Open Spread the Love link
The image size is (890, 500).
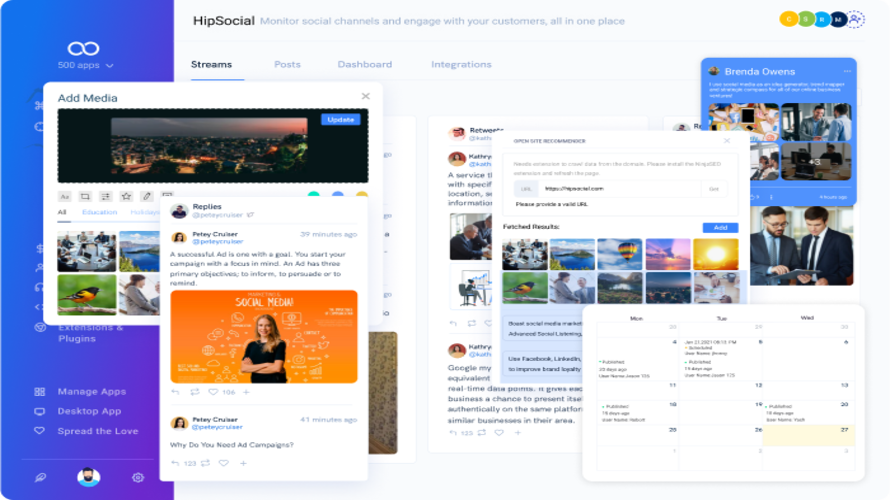pos(98,431)
